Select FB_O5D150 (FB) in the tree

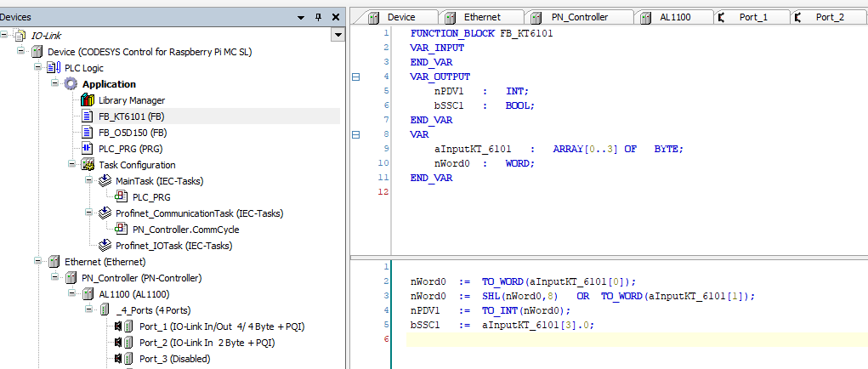point(133,133)
